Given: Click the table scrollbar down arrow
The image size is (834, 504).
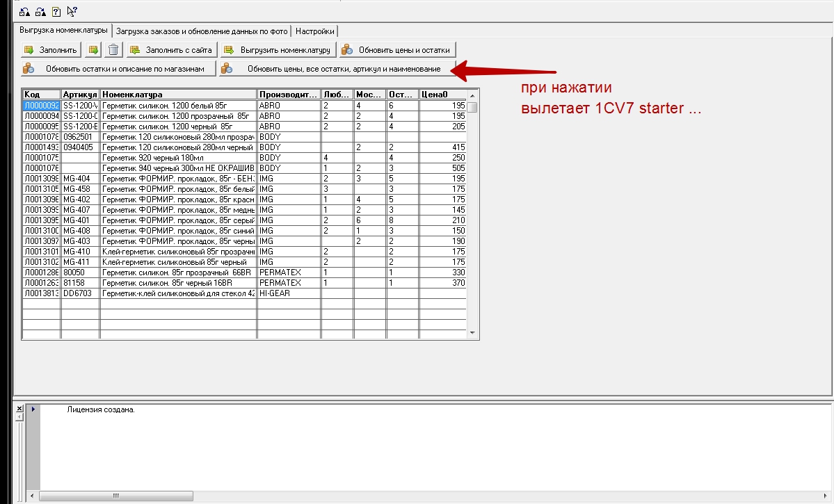Looking at the screenshot, I should coord(473,334).
